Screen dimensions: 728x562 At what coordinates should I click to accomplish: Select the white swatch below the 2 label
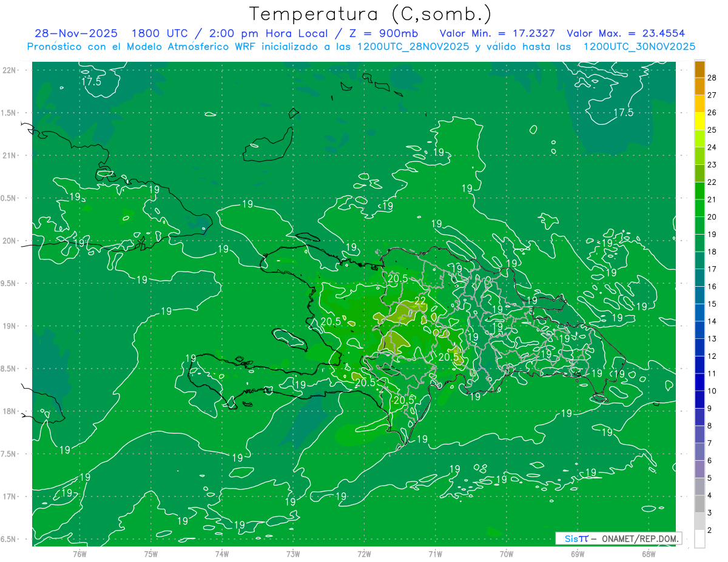click(699, 539)
